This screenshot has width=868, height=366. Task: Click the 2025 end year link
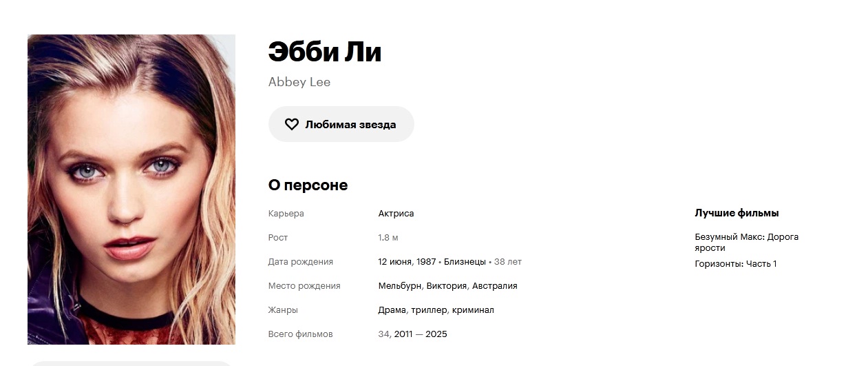(436, 334)
